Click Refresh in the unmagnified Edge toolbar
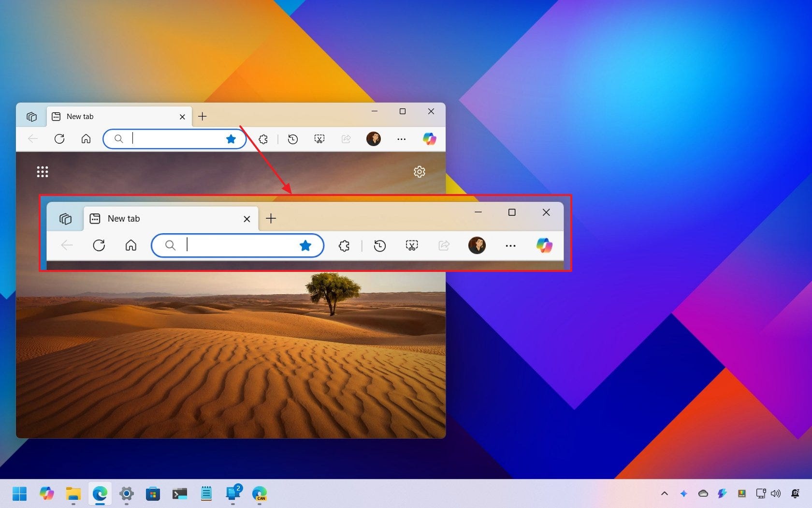 tap(59, 139)
